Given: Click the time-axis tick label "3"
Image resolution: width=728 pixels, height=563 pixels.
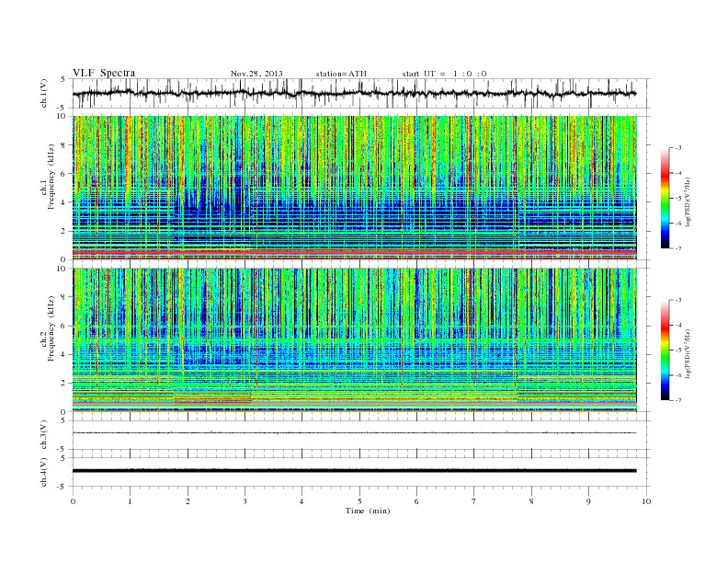Looking at the screenshot, I should [245, 501].
